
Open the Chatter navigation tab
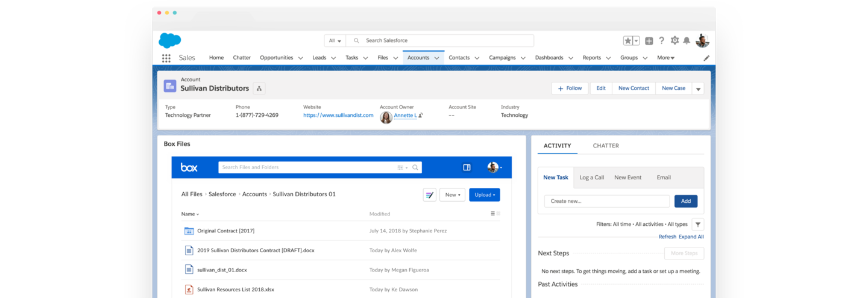click(x=242, y=58)
